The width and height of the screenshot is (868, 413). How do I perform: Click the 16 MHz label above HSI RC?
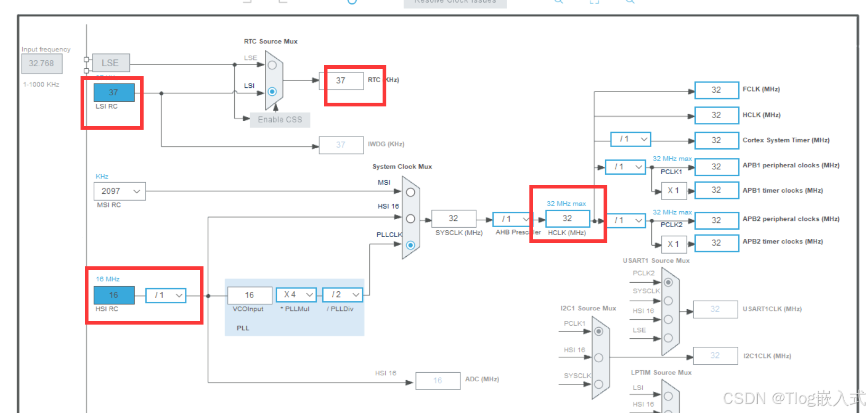pyautogui.click(x=108, y=279)
